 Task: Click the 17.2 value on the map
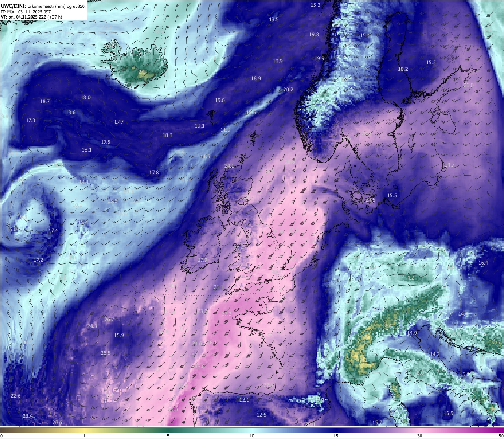tap(38, 260)
